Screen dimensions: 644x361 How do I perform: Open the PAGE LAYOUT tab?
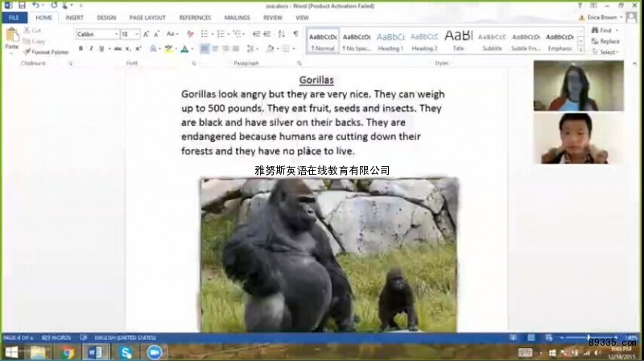[x=147, y=18]
